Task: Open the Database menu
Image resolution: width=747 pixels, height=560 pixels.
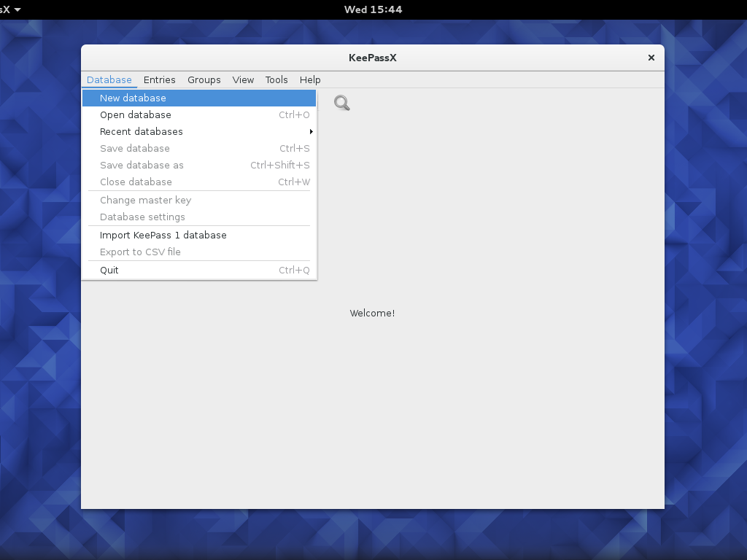Action: tap(109, 80)
